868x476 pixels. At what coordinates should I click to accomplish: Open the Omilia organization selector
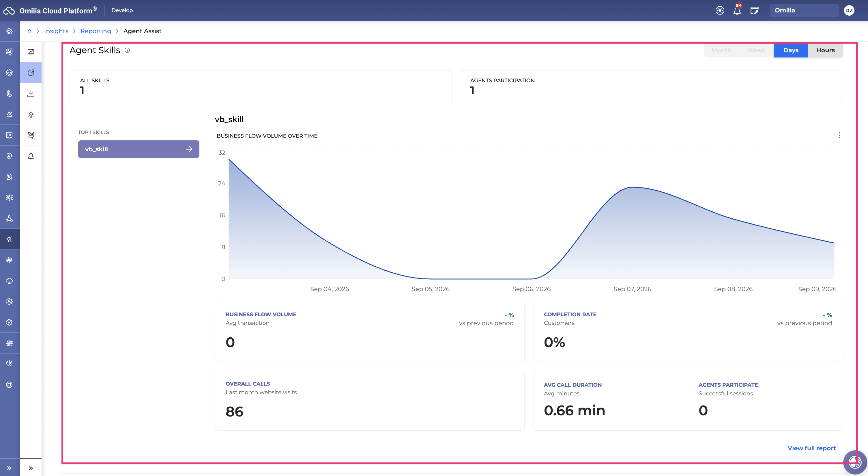pyautogui.click(x=804, y=10)
